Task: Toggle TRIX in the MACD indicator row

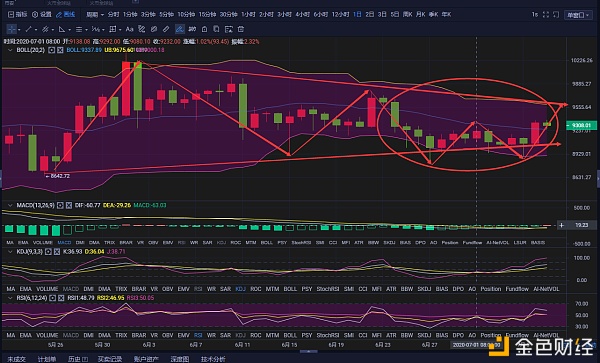Action: [109, 243]
